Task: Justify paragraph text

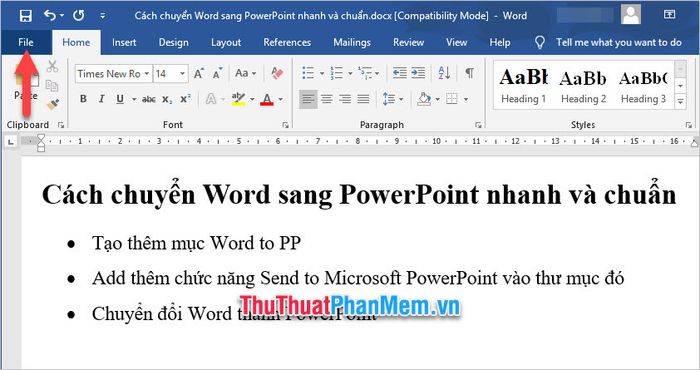Action: (x=363, y=99)
